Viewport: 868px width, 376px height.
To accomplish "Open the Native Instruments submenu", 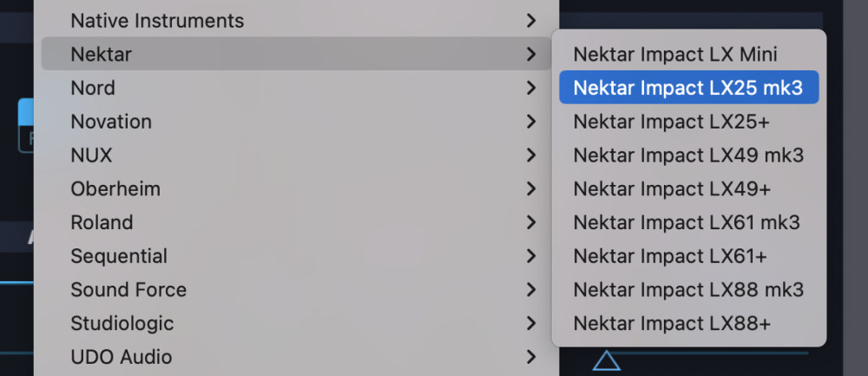I will coord(157,20).
